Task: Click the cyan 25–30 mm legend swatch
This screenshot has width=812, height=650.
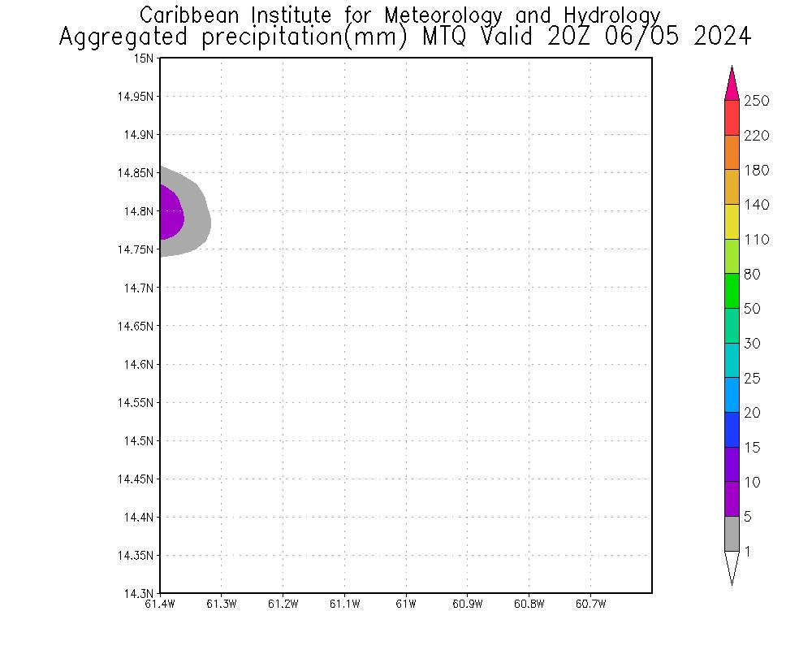Action: (x=732, y=360)
